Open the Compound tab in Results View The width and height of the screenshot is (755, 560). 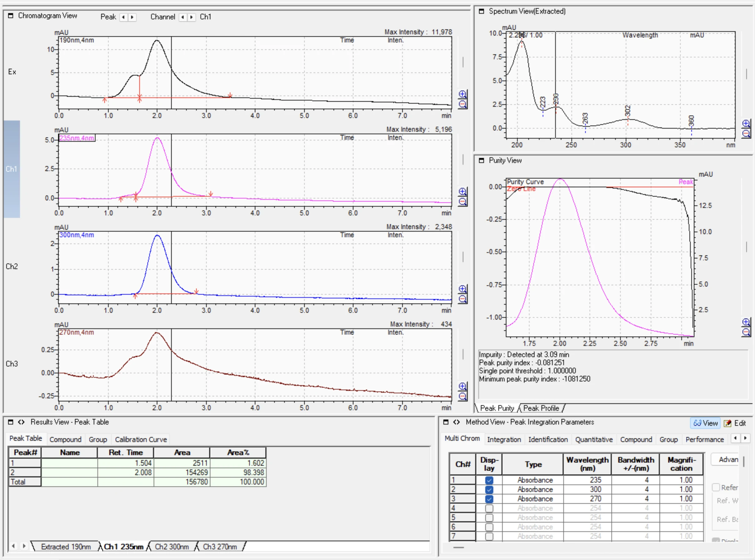click(66, 439)
